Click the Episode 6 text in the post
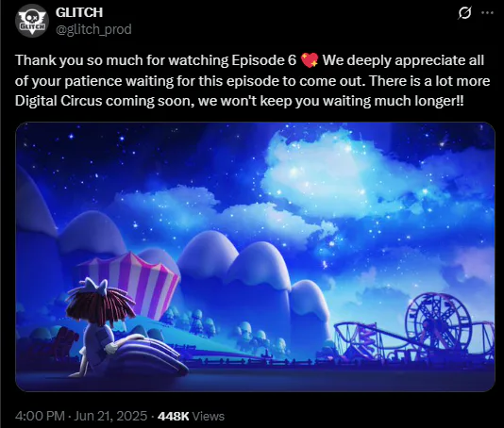 263,60
